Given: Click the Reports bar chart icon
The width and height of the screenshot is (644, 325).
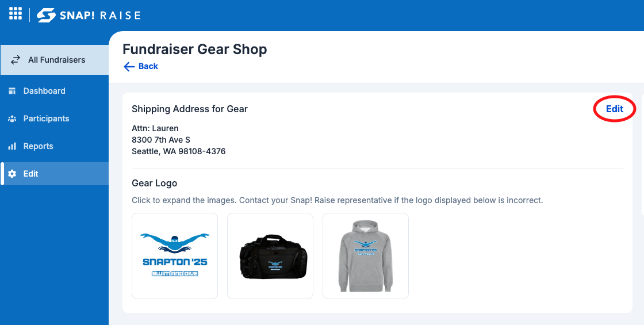Looking at the screenshot, I should pyautogui.click(x=12, y=146).
